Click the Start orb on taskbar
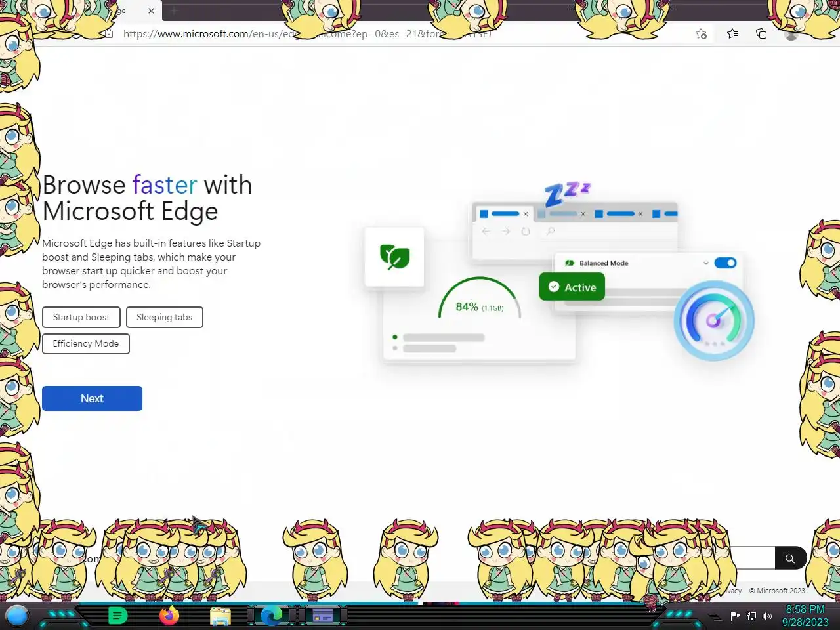 point(17,616)
